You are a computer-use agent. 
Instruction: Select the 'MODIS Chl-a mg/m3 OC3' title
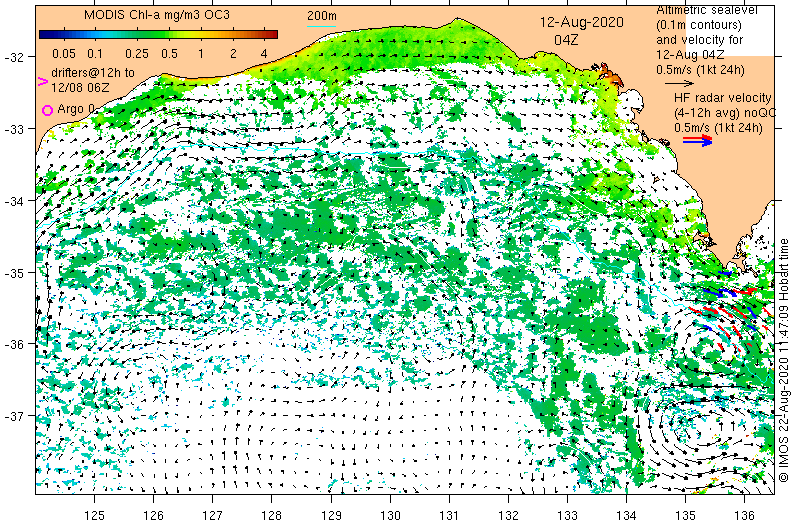[157, 15]
